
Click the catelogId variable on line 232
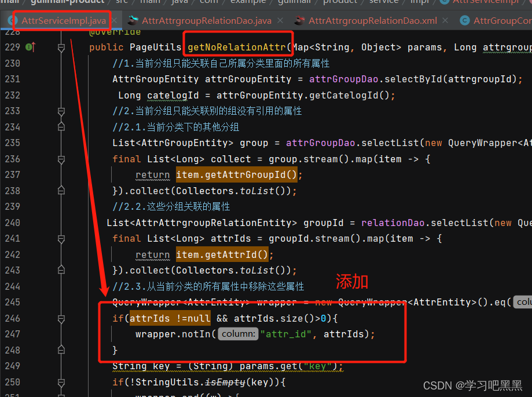tap(173, 96)
